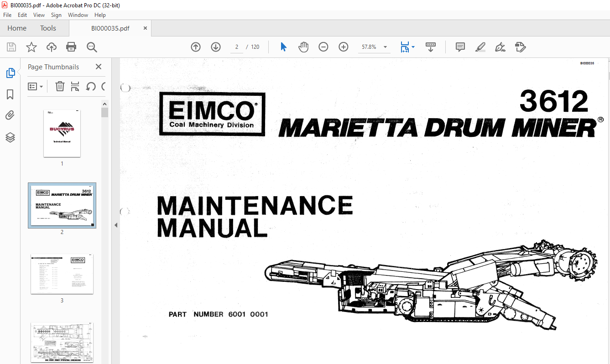Open Find text magnifier tool
Image resolution: width=610 pixels, height=364 pixels.
point(92,47)
